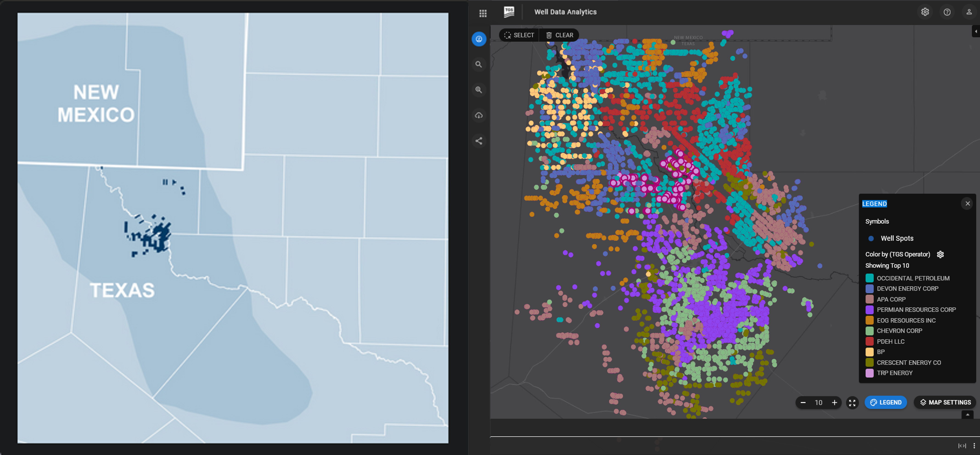
Task: Toggle the blue LEGEND button
Action: [x=886, y=402]
